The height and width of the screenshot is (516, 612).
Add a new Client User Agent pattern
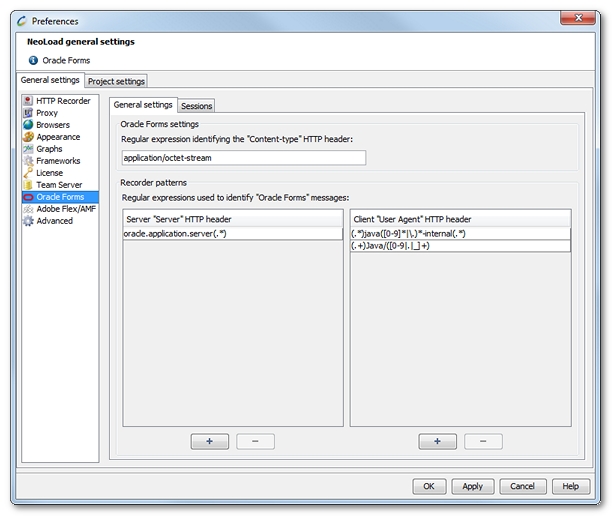tap(437, 441)
